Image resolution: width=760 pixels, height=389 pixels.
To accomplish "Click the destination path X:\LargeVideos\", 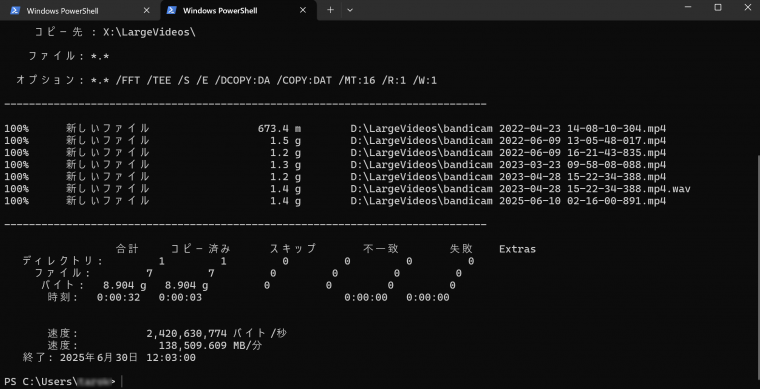I will coord(149,32).
